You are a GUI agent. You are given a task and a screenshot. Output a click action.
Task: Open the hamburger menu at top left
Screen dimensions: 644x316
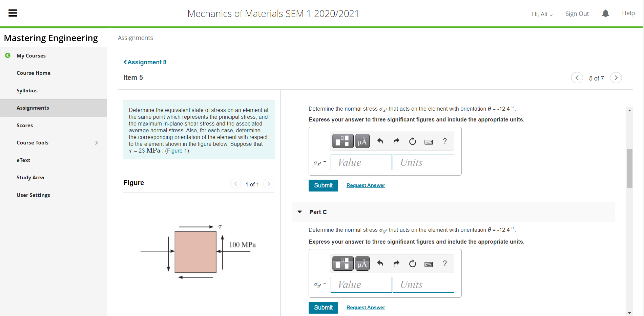click(x=13, y=13)
